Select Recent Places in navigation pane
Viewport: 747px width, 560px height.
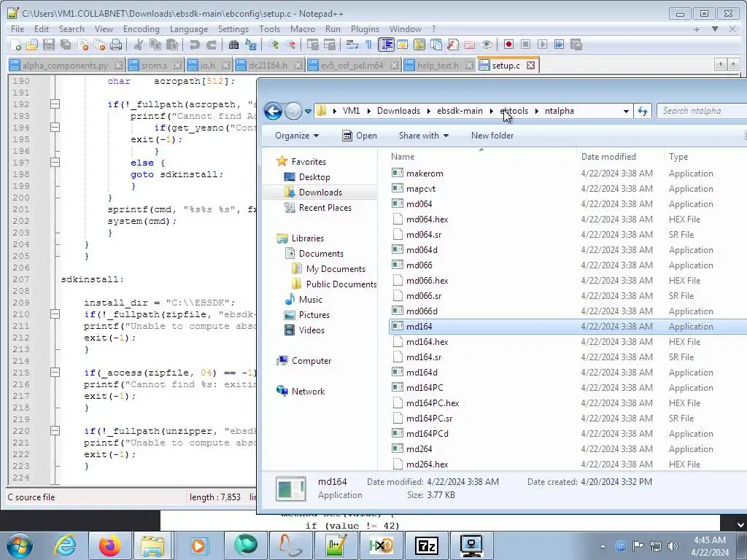pos(325,208)
